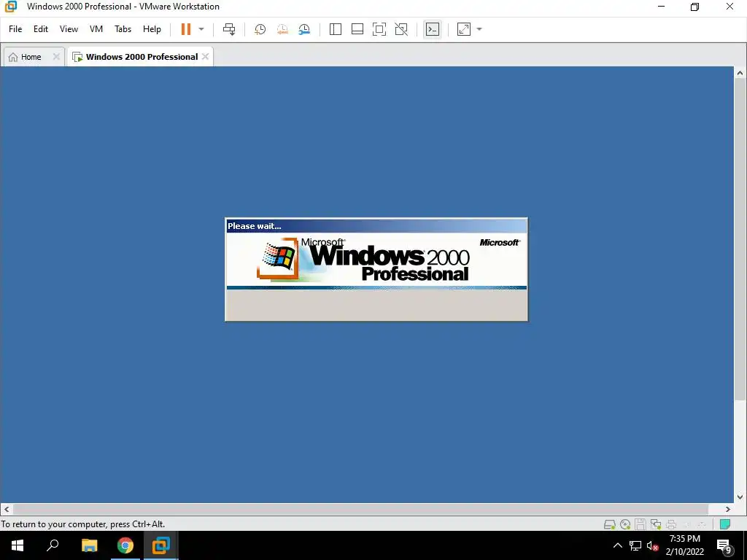Click the Please wait dialog title bar
The width and height of the screenshot is (747, 560).
tap(376, 226)
